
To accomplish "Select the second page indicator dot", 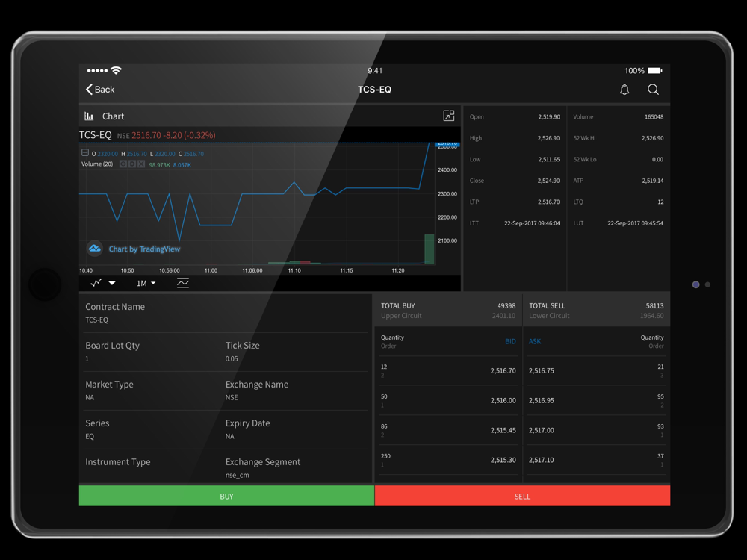I will [708, 284].
